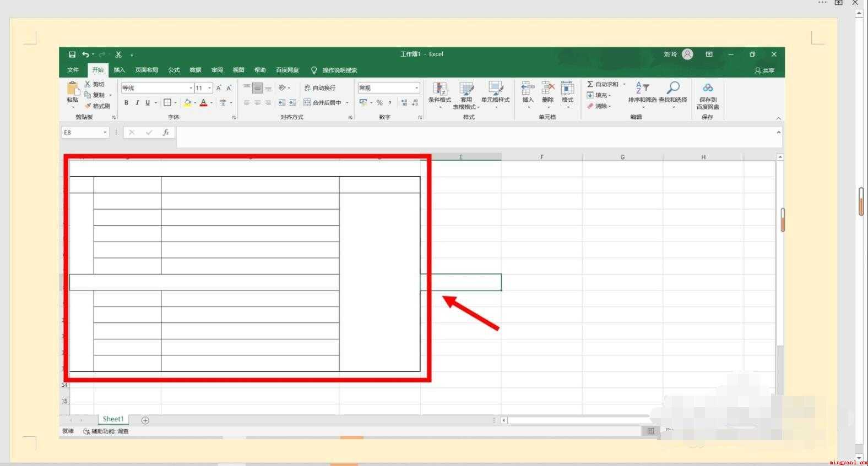Image resolution: width=868 pixels, height=466 pixels.
Task: Click increase indent icon
Action: coord(292,103)
